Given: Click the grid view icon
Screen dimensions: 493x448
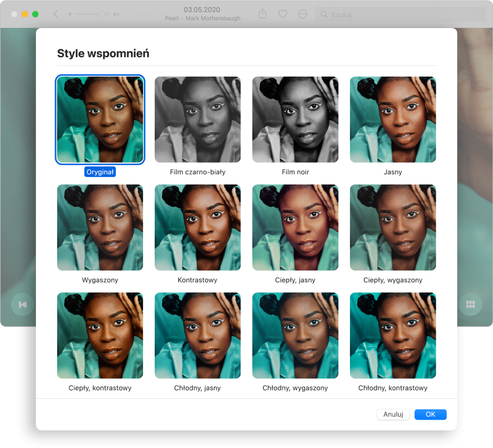Looking at the screenshot, I should click(470, 304).
